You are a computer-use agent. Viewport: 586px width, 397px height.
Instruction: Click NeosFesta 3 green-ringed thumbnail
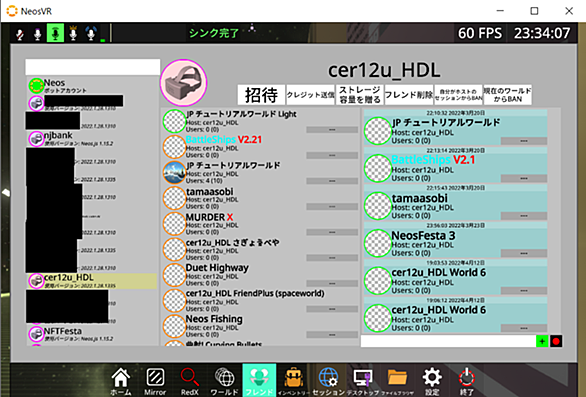(378, 243)
